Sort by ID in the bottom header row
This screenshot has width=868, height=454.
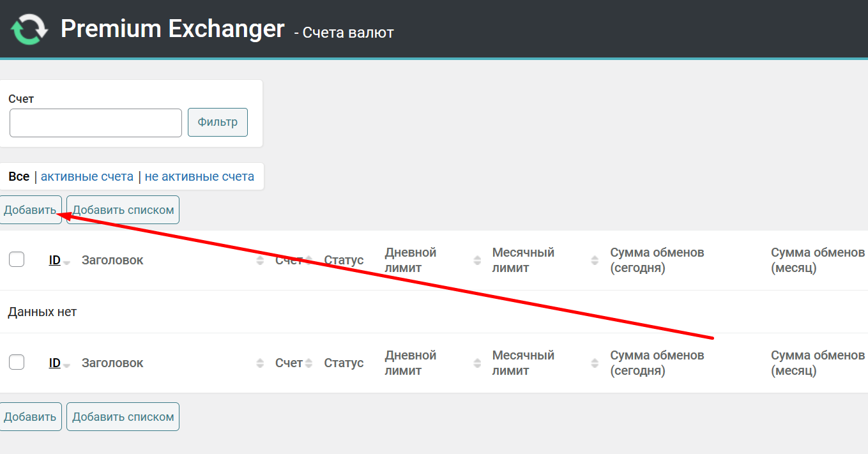point(55,363)
